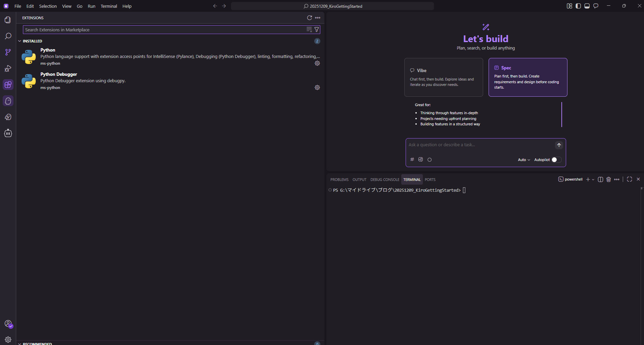Refresh the extensions list
This screenshot has height=345, width=644.
point(309,18)
